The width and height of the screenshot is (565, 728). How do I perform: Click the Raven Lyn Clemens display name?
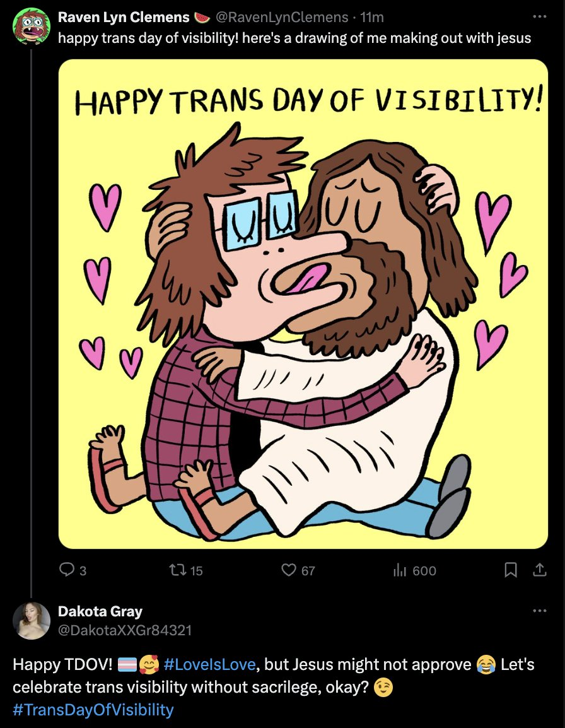tap(124, 17)
